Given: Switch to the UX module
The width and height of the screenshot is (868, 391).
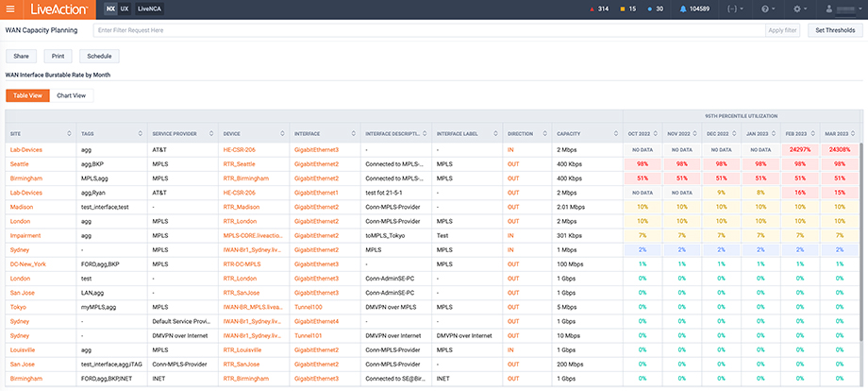Looking at the screenshot, I should [x=125, y=8].
